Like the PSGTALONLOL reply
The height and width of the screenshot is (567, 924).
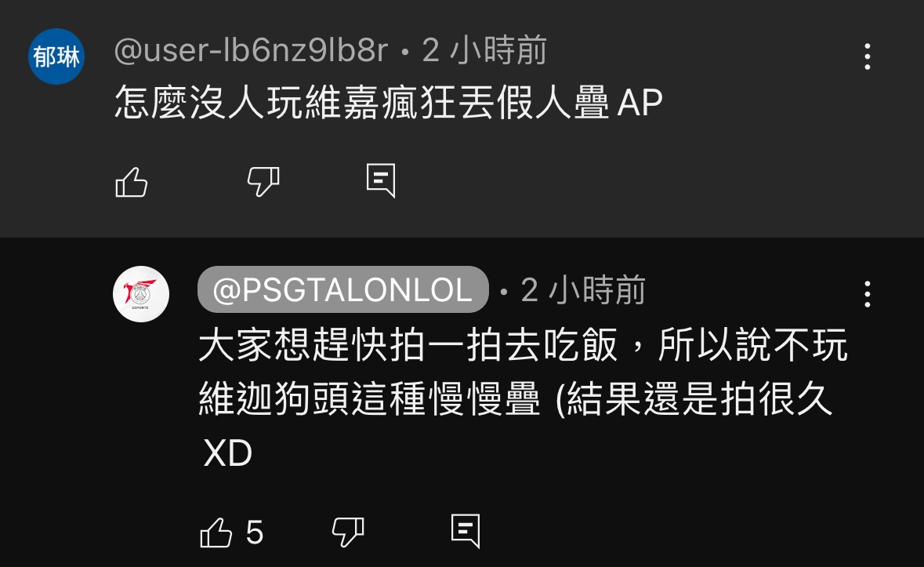(x=216, y=532)
